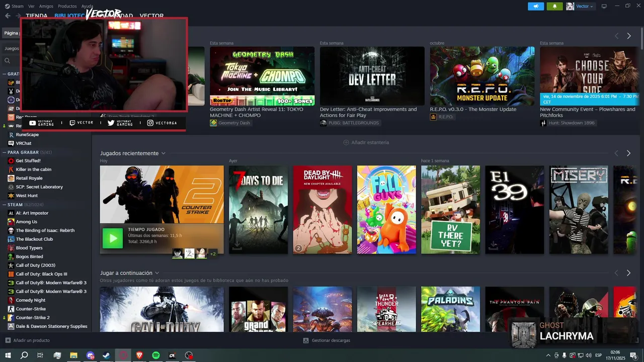
Task: Open the R.E.P.O. Monster Update news
Action: (x=482, y=76)
